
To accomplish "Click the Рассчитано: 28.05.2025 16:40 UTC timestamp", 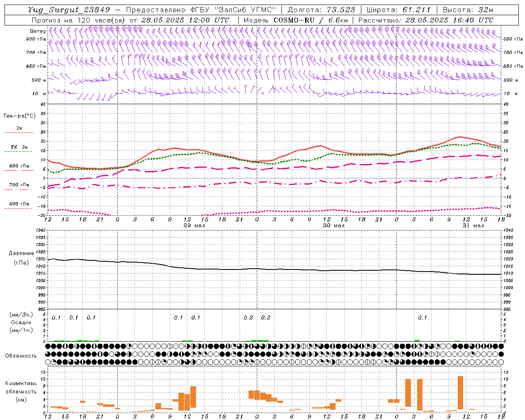I will coord(426,20).
